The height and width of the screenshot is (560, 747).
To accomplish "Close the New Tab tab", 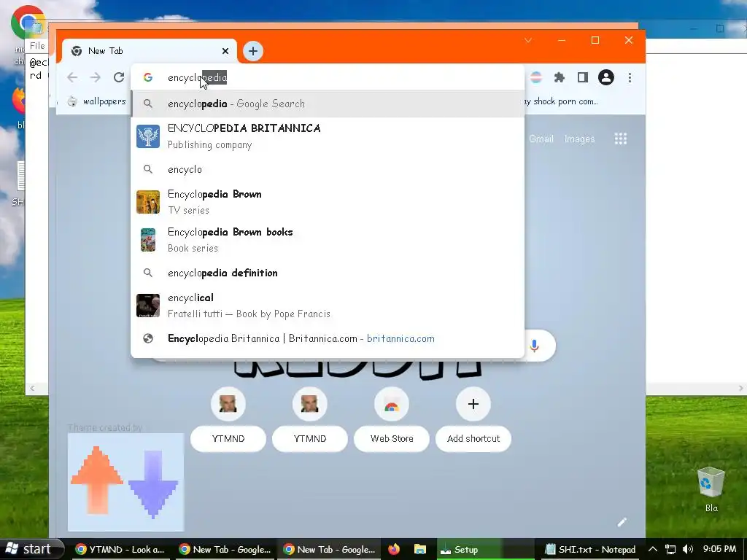I will [225, 51].
